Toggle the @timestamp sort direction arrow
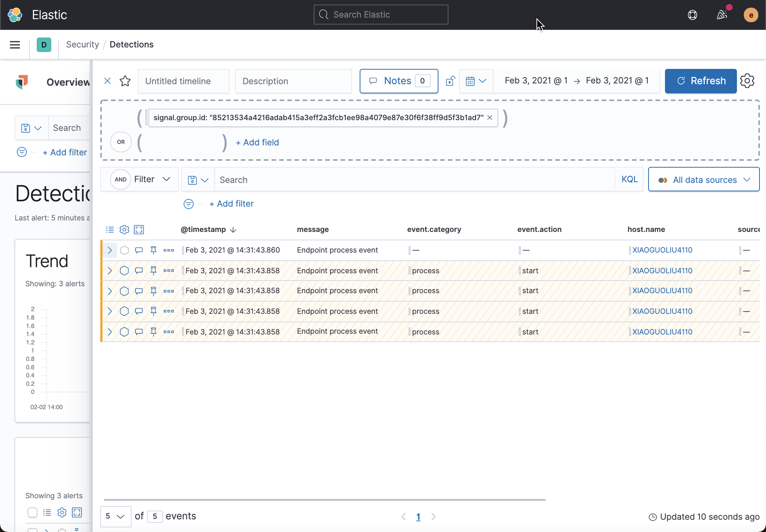Screen dimensions: 766x532 tap(233, 230)
